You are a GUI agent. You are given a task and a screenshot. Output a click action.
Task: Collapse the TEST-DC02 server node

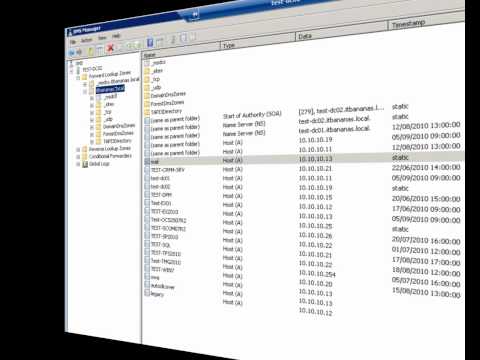[x=71, y=71]
